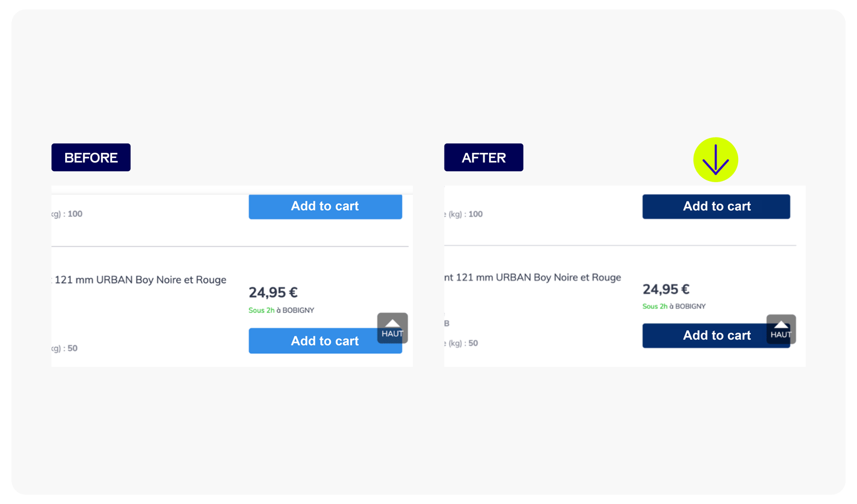Click top dark-navy Add to cart button
The height and width of the screenshot is (504, 857).
point(716,206)
